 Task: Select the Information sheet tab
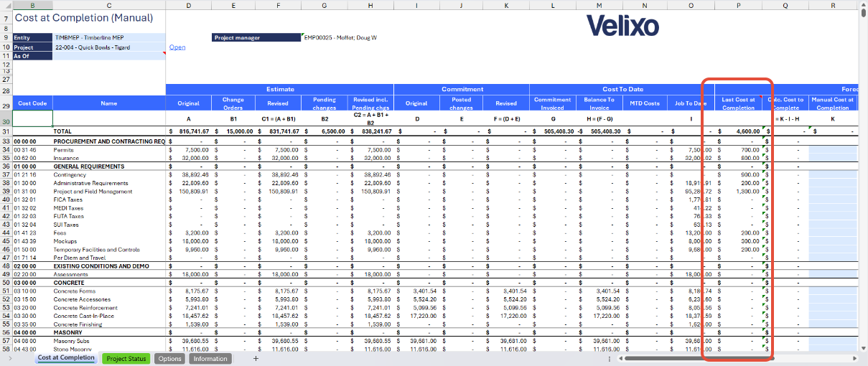click(210, 358)
